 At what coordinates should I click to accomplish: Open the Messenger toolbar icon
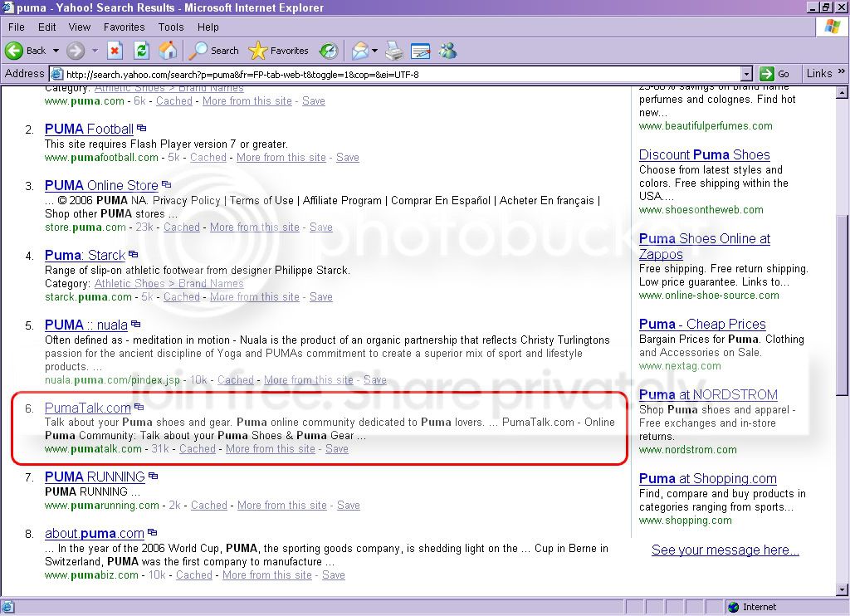click(x=448, y=51)
